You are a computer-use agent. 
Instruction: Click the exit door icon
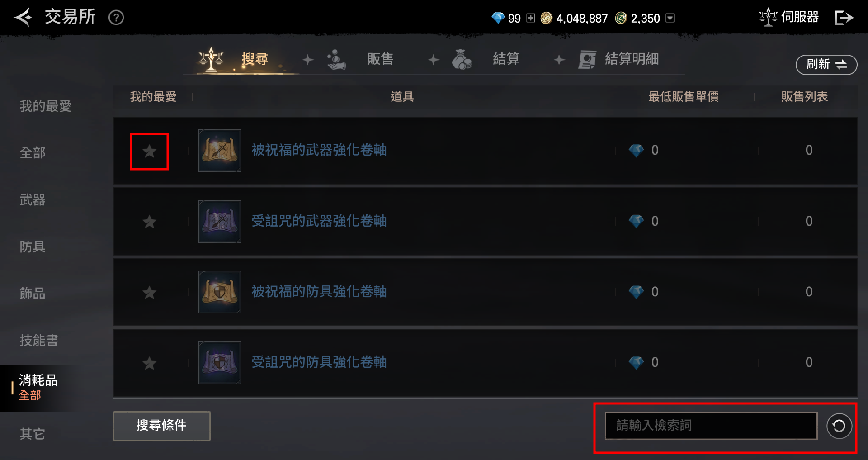[x=844, y=18]
